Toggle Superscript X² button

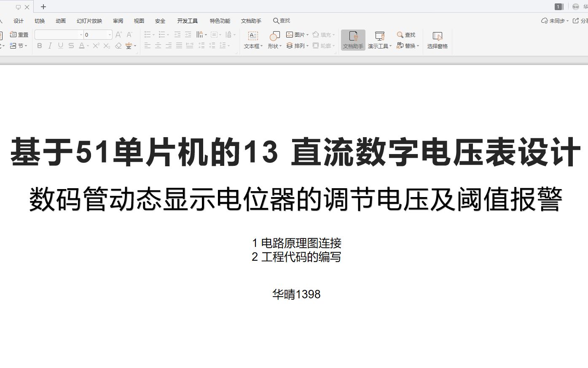tap(96, 46)
